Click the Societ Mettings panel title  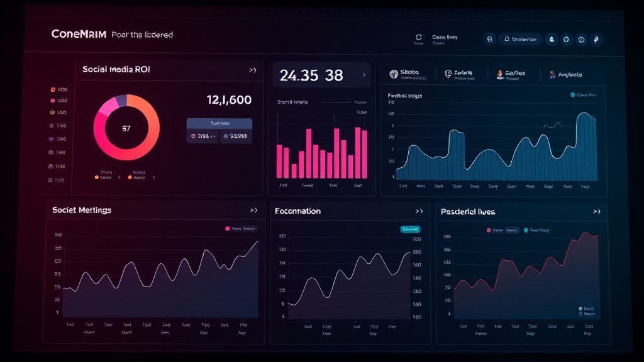pyautogui.click(x=82, y=210)
